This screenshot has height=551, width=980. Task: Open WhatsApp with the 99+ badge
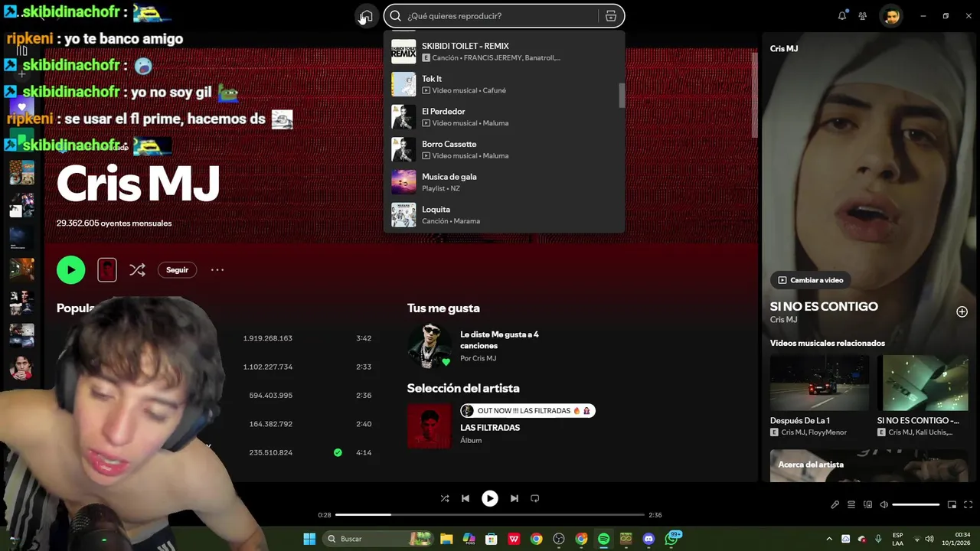(672, 538)
